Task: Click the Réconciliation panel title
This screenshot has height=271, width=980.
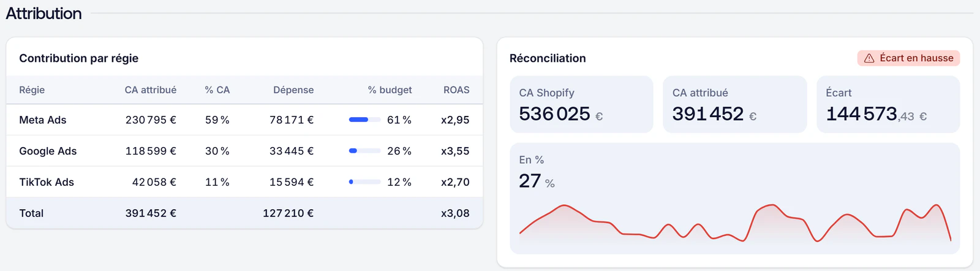Action: [548, 58]
